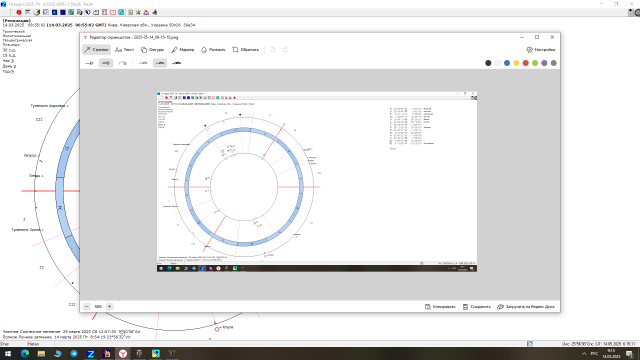Click the red circle icon in astrology toolbar

click(x=19, y=12)
